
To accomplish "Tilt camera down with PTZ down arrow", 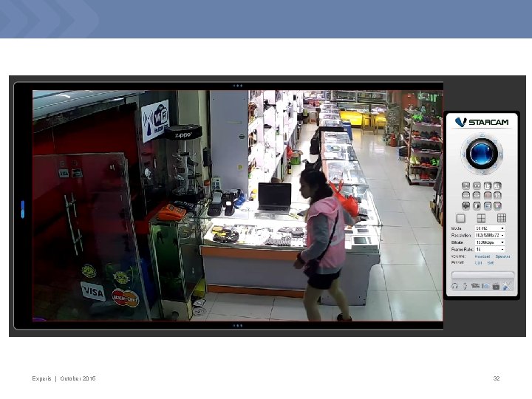I will (482, 172).
